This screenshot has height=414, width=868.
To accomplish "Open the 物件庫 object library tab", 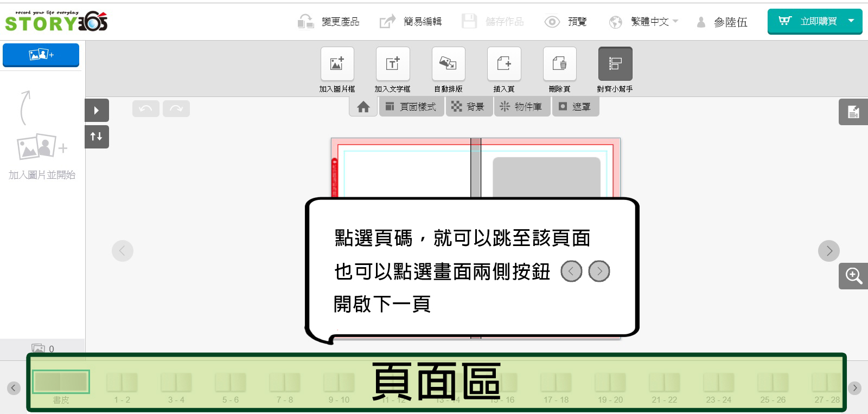I will coord(521,107).
